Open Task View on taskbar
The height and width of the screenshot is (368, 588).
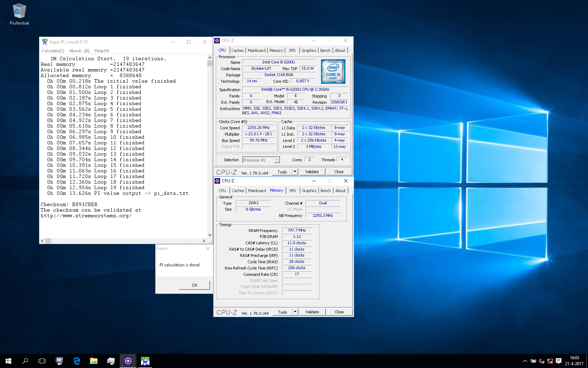[42, 361]
